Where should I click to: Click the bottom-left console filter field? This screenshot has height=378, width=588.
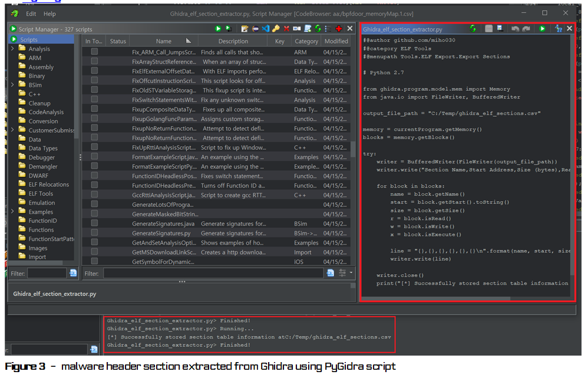click(49, 350)
